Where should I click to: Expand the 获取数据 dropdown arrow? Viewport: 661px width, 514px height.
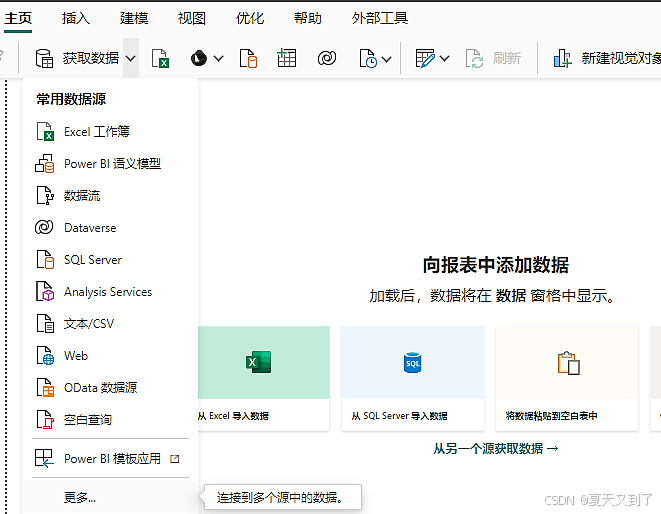pos(131,58)
